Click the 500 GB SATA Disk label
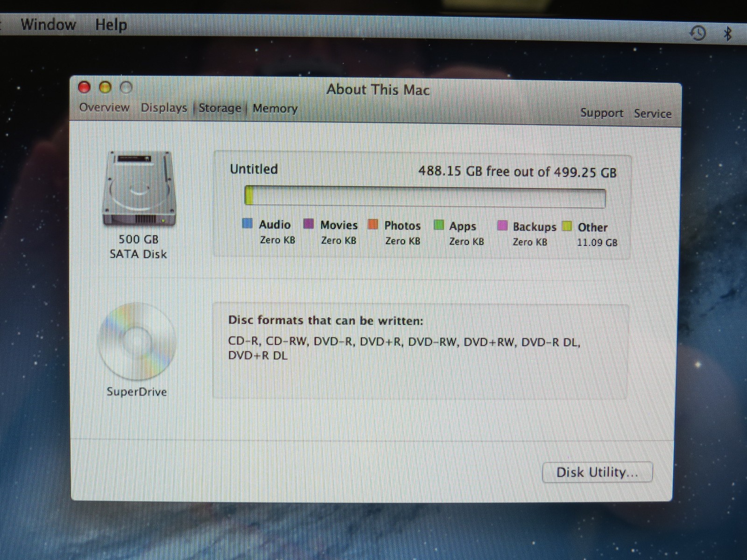Screen dimensions: 747x560 pyautogui.click(x=138, y=246)
